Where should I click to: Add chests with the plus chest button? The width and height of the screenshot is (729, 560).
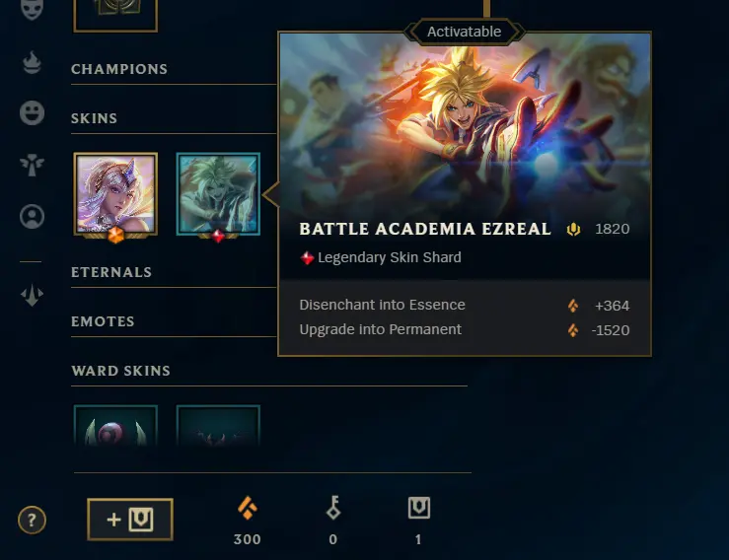[130, 520]
